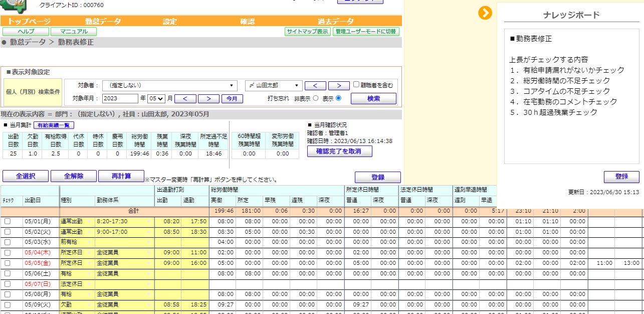Open the 過去データ menu
This screenshot has height=314, width=644.
click(335, 22)
